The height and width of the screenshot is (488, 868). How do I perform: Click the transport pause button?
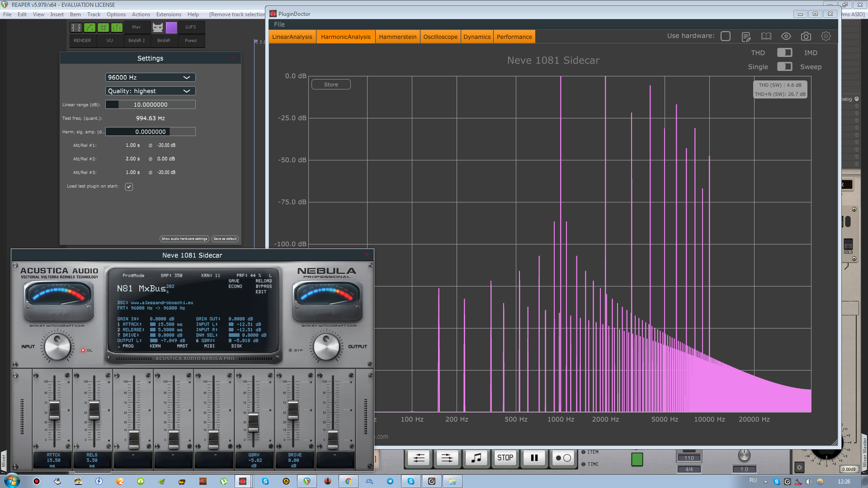click(x=534, y=458)
